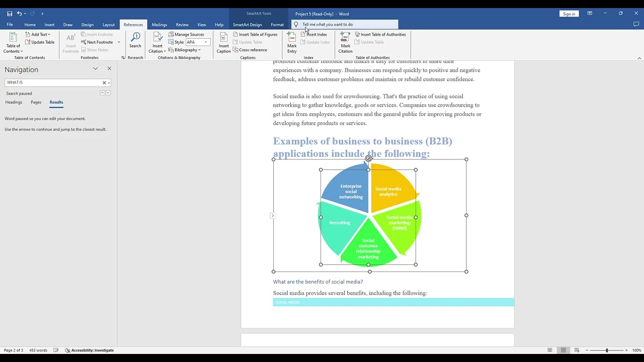Go to the next search result
This screenshot has height=362, width=644.
click(x=108, y=93)
